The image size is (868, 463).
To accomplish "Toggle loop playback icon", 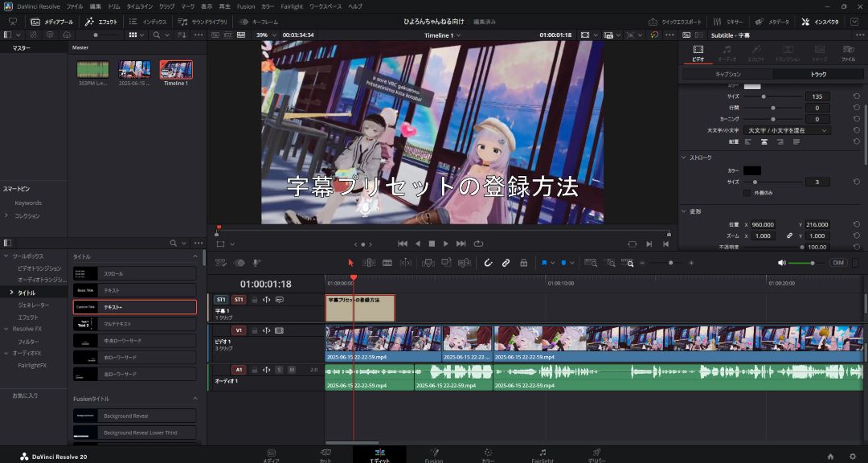I will pos(478,244).
